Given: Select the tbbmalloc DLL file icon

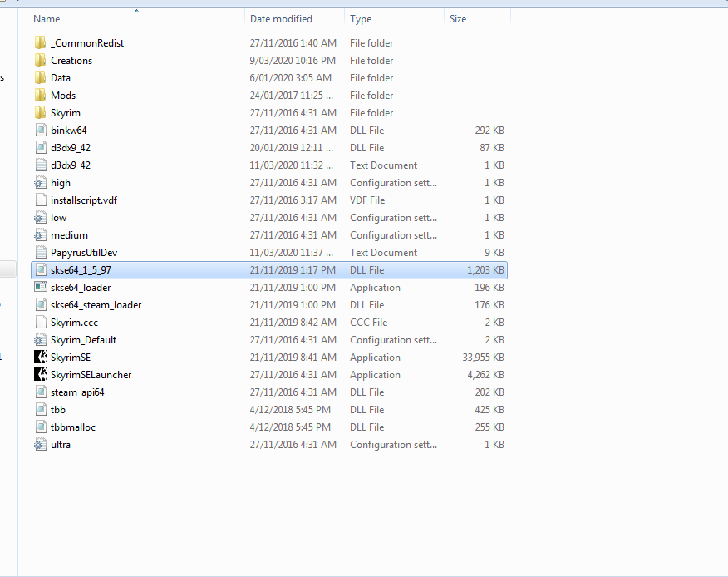Looking at the screenshot, I should click(41, 427).
